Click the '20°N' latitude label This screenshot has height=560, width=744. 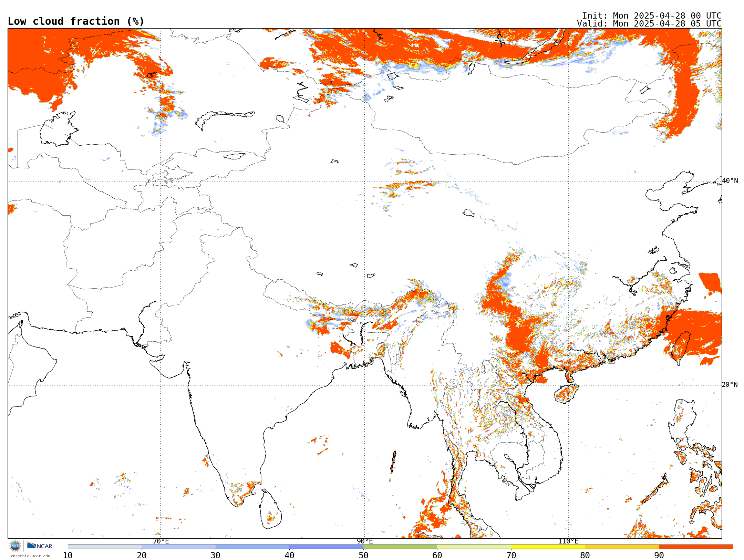(x=730, y=385)
